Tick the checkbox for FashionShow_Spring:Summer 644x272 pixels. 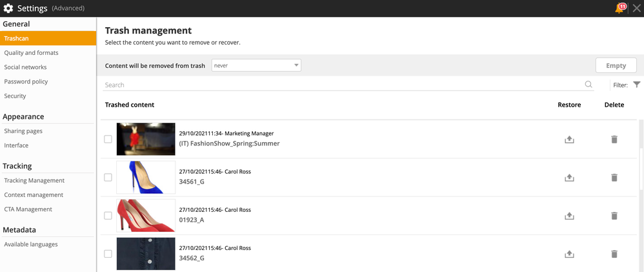[x=108, y=139]
